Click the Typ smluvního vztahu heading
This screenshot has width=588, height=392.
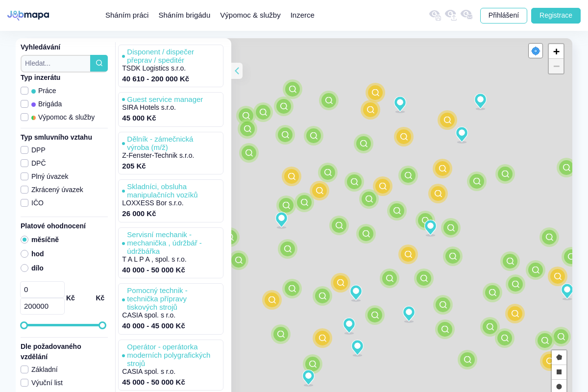click(x=56, y=137)
